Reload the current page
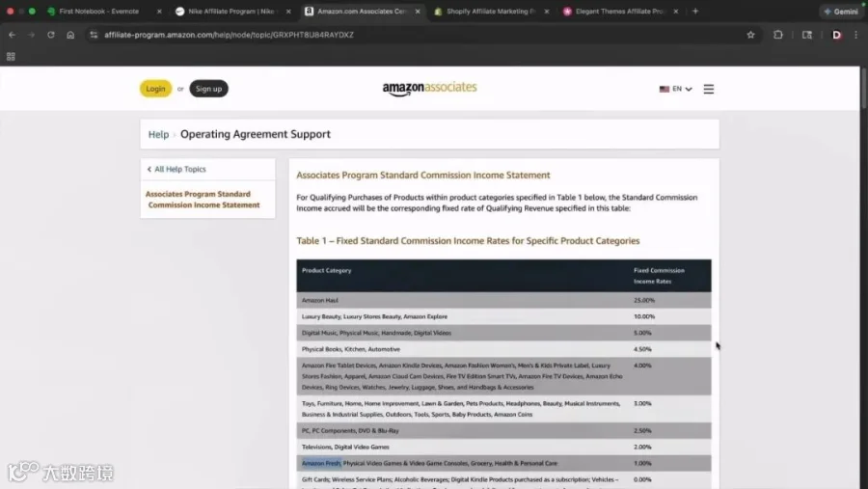The width and height of the screenshot is (868, 489). point(50,35)
